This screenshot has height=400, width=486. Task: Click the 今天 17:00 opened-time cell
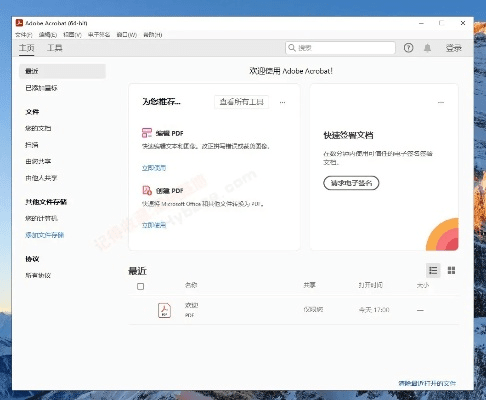pos(374,310)
